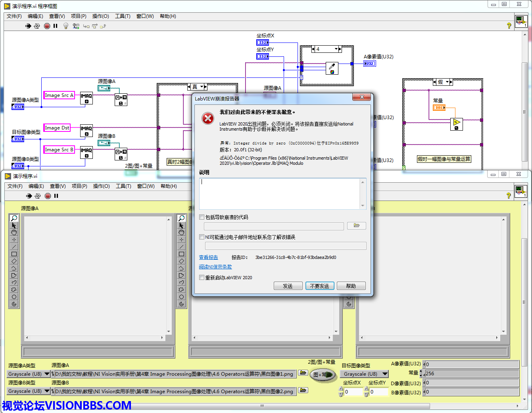Viewport: 532px width, 413px height.
Task: Open case selector showing 真
Action: (197, 87)
